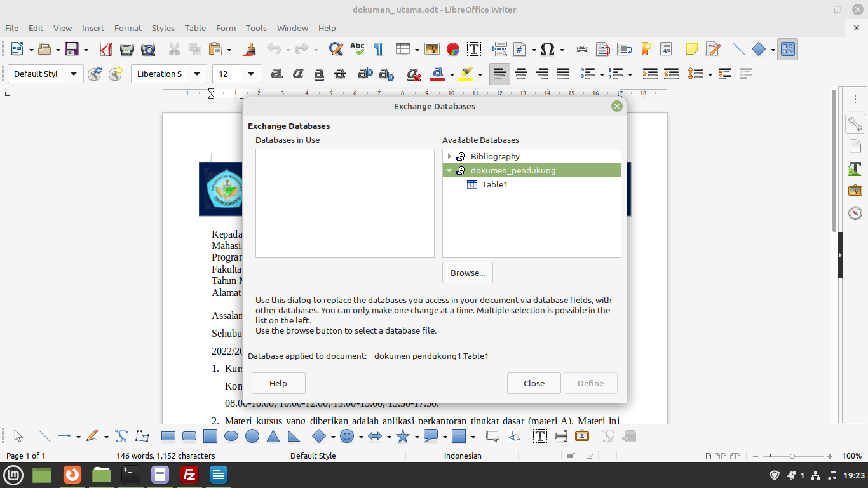Select the Ellipse shape drawing tool
The height and width of the screenshot is (488, 868).
point(231,437)
